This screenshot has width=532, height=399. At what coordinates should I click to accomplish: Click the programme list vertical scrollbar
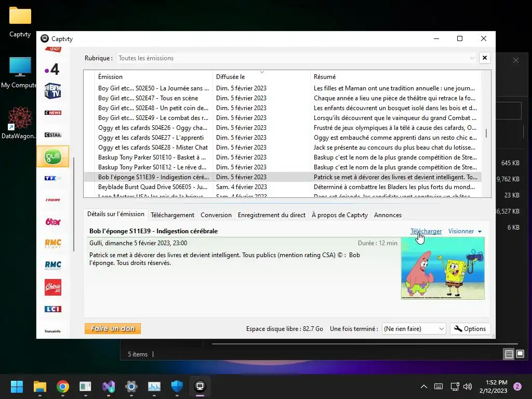point(486,134)
